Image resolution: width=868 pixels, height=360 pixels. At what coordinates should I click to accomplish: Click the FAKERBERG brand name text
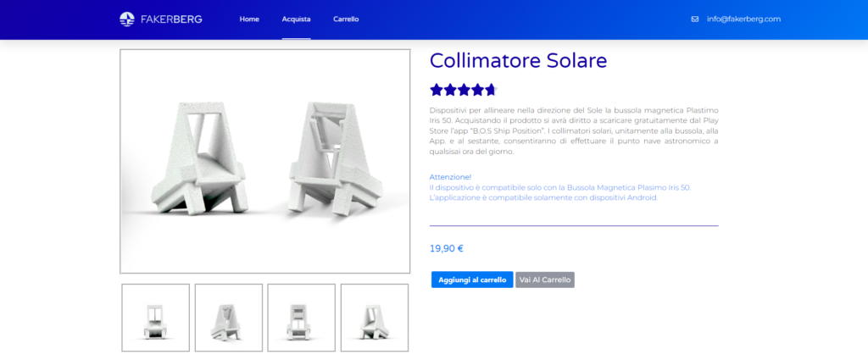pyautogui.click(x=171, y=19)
